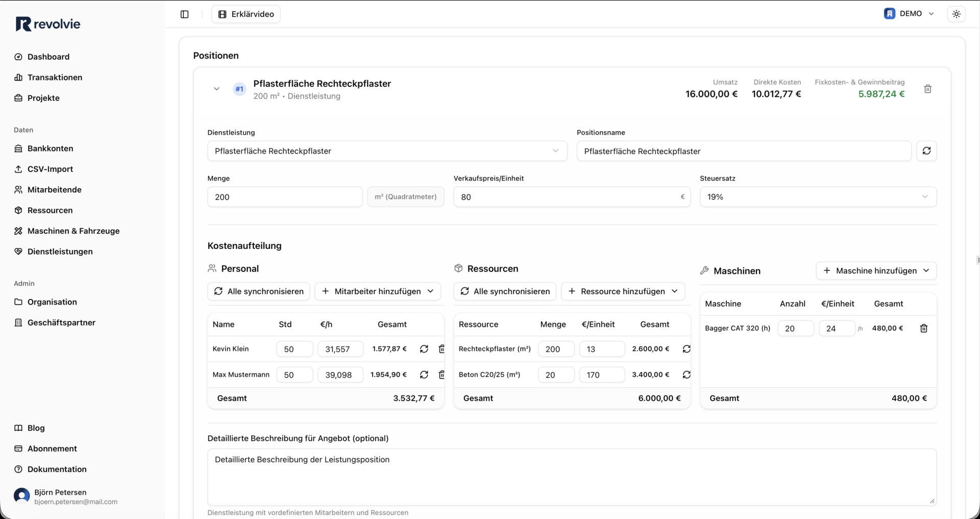
Task: Open the Steuersatz 19% dropdown
Action: (x=818, y=197)
